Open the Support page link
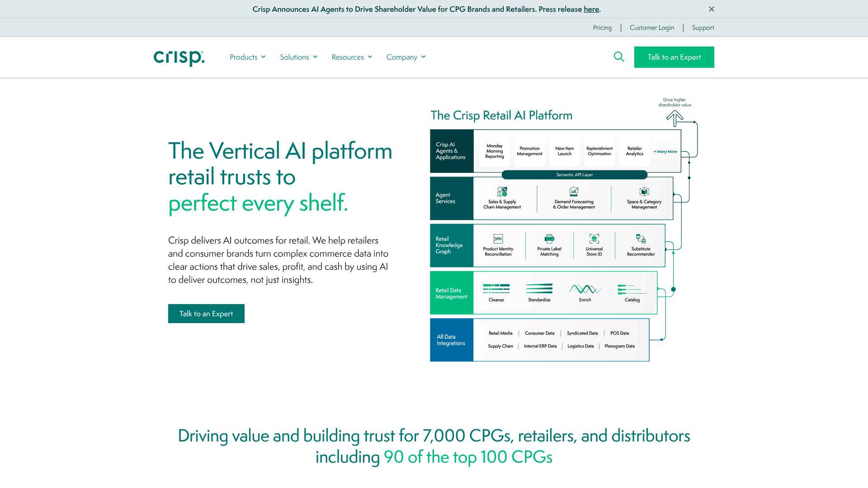The width and height of the screenshot is (868, 488). click(x=703, y=28)
